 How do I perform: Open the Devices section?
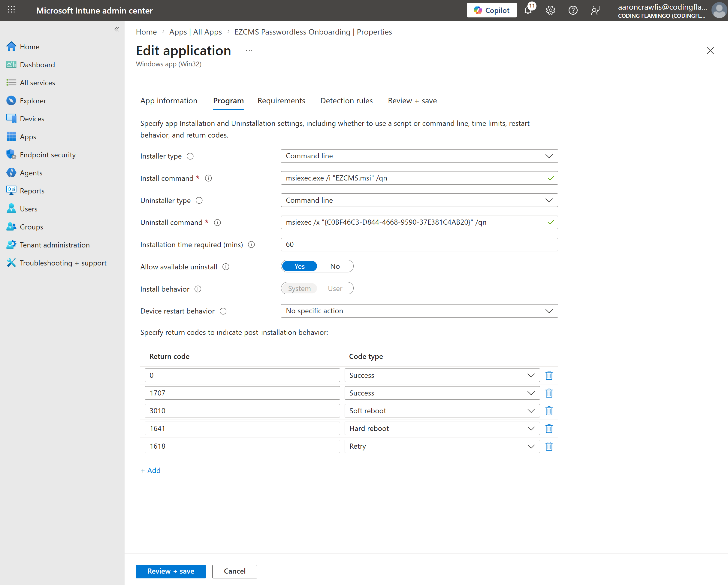[x=32, y=119]
